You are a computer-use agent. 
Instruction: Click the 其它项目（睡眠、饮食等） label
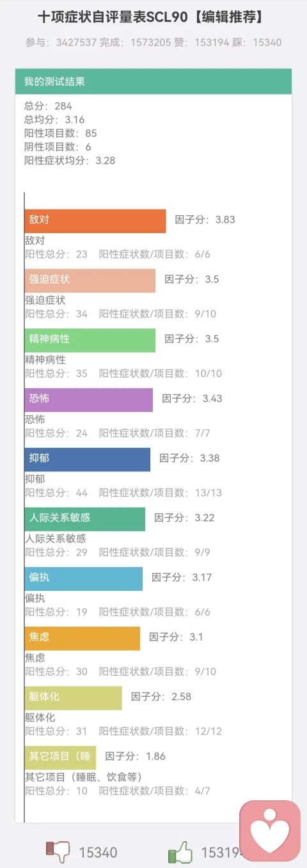click(83, 777)
